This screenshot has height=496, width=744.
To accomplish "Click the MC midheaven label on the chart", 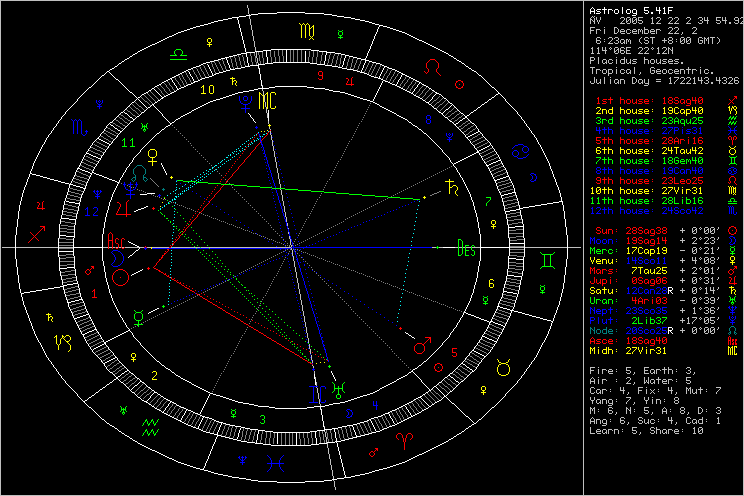I will (x=267, y=100).
